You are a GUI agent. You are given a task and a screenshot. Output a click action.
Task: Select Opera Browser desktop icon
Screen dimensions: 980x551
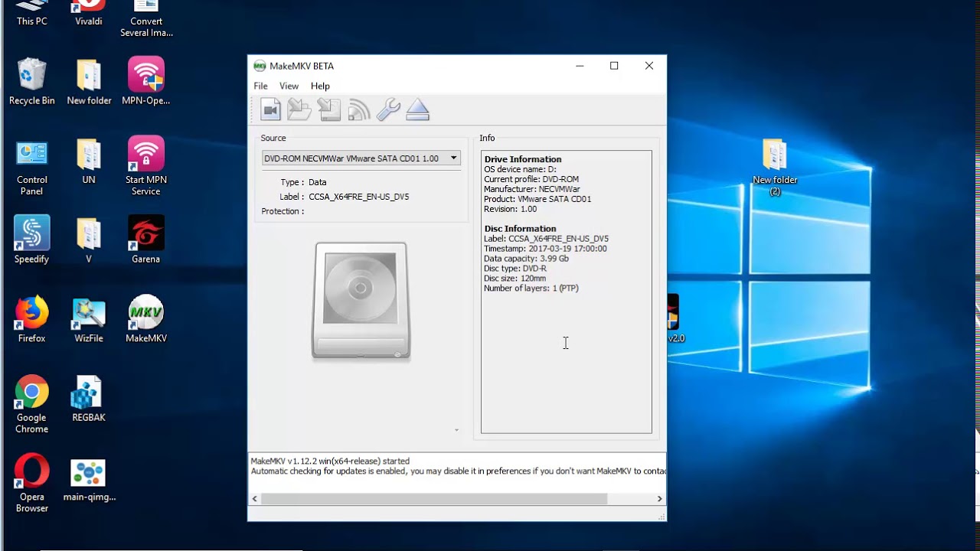[32, 483]
